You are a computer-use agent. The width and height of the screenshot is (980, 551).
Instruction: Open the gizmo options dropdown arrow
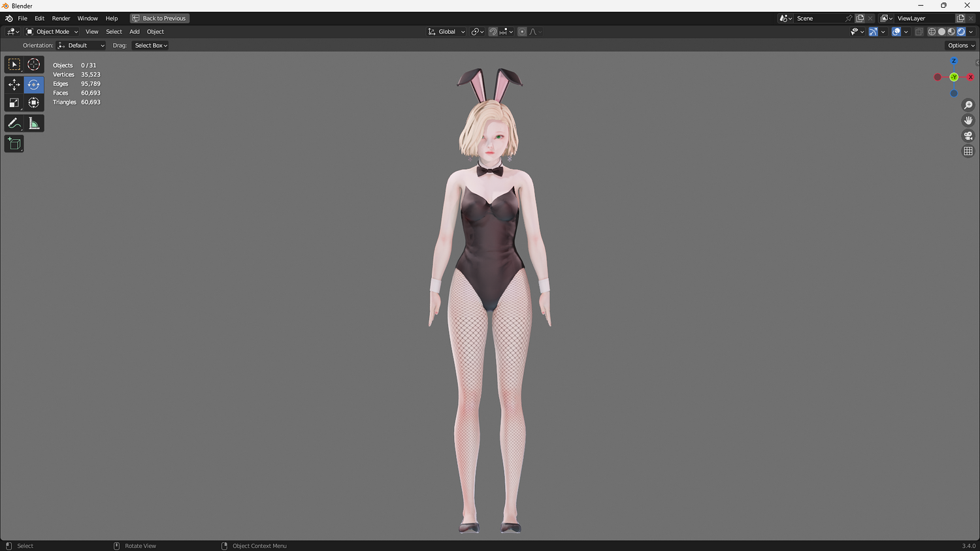pos(883,31)
